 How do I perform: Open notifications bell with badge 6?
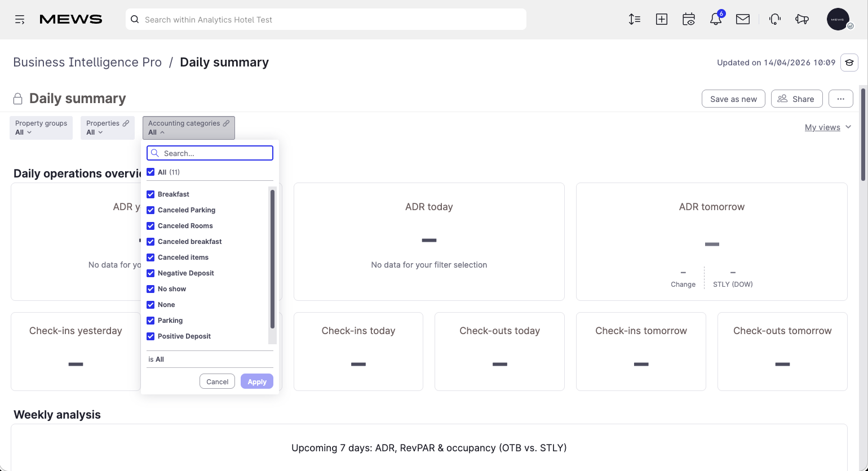[716, 19]
